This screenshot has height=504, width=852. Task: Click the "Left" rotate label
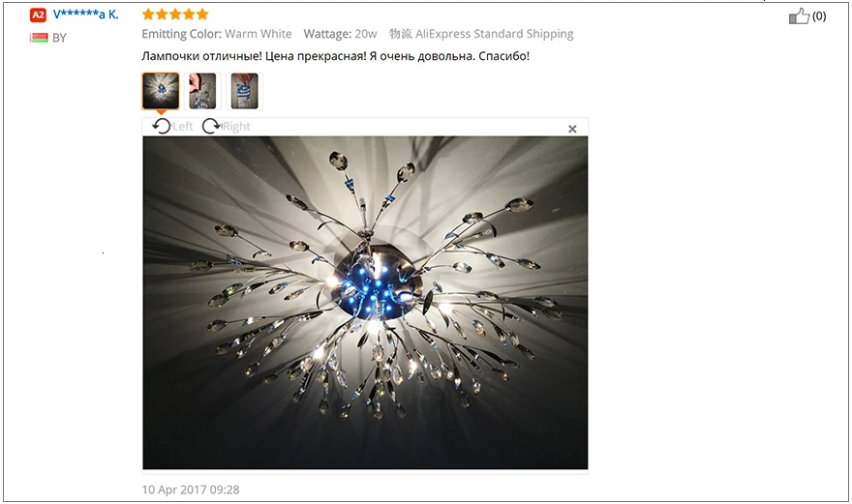tap(183, 127)
